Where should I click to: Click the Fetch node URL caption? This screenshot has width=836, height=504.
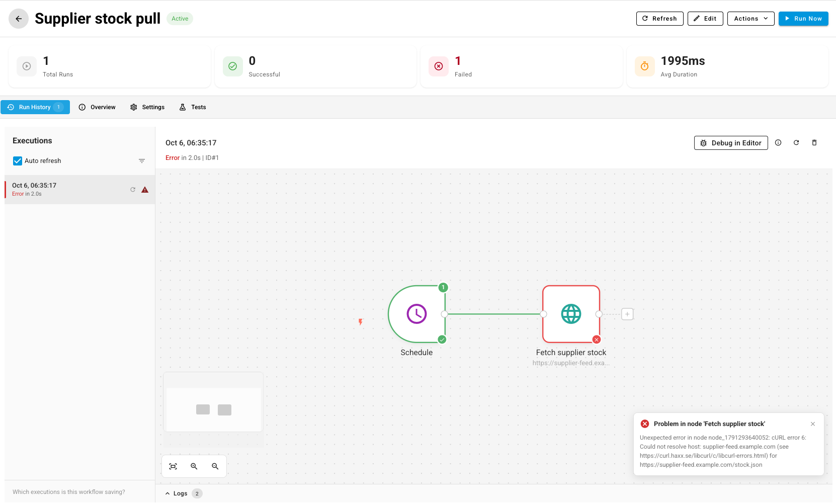(571, 363)
